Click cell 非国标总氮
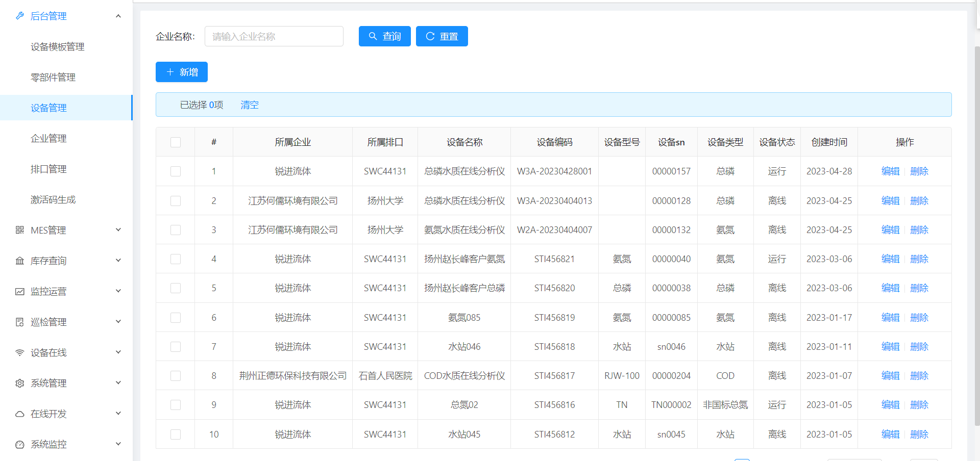This screenshot has height=461, width=980. (x=725, y=405)
